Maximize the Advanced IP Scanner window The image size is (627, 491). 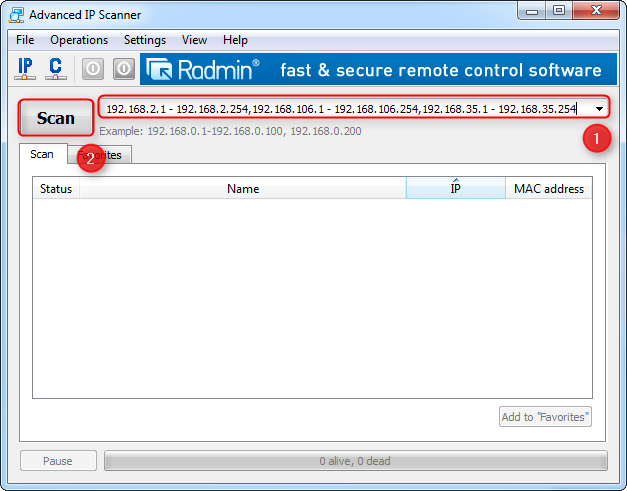(x=559, y=11)
